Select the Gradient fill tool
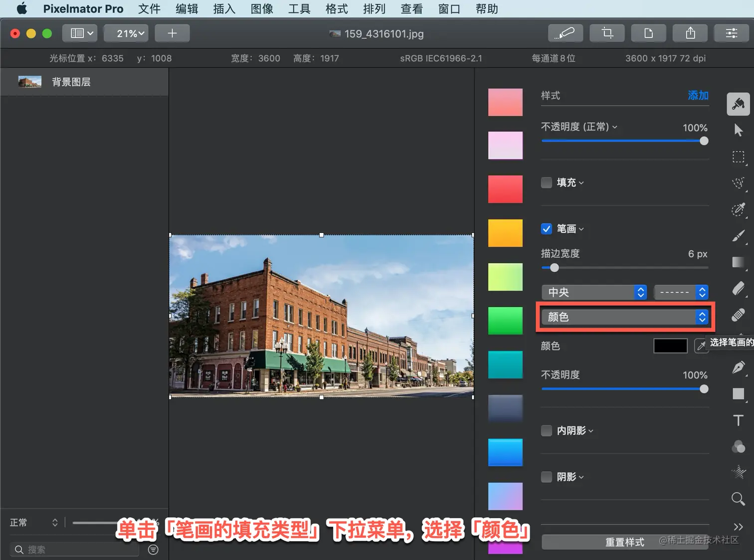 click(738, 262)
